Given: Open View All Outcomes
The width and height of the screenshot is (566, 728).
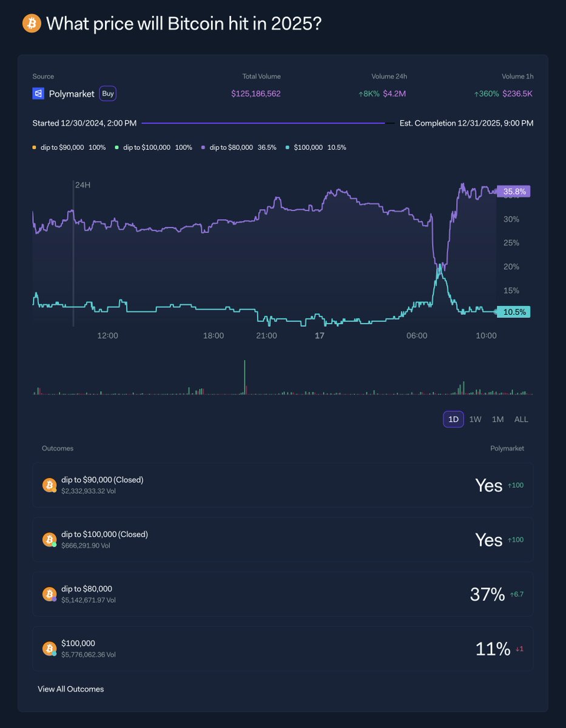Looking at the screenshot, I should (71, 689).
